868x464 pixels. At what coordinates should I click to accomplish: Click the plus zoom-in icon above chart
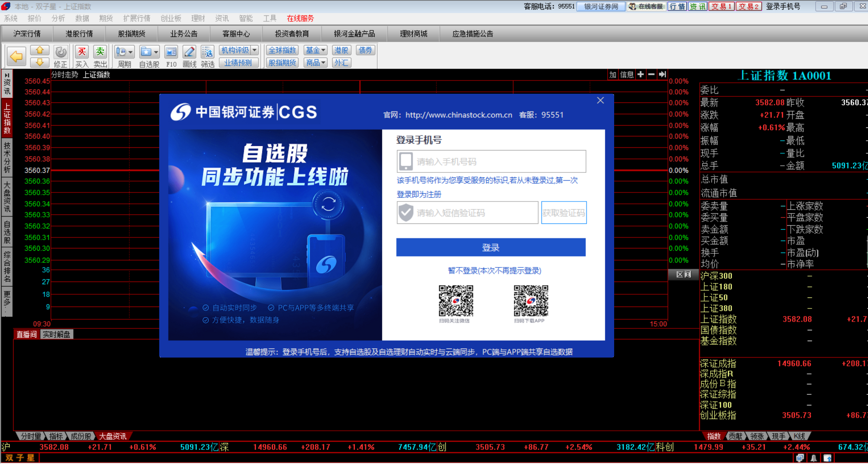pos(641,74)
